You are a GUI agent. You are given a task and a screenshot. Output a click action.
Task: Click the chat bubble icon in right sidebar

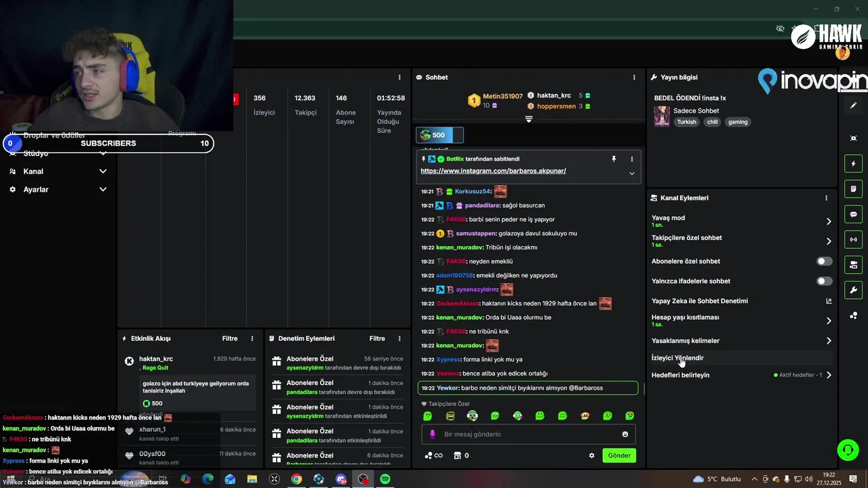pos(853,214)
